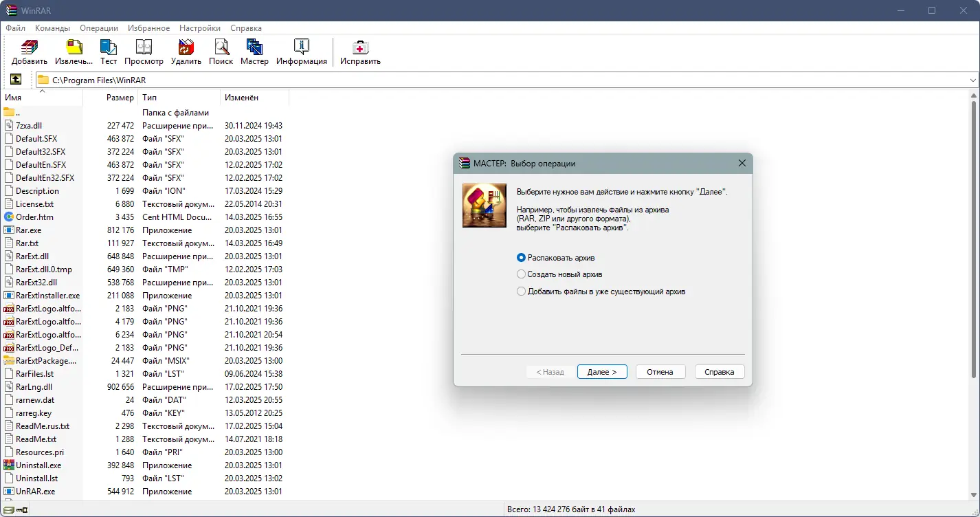
Task: Click status text Всего: 13 424 276 байт
Action: (571, 509)
